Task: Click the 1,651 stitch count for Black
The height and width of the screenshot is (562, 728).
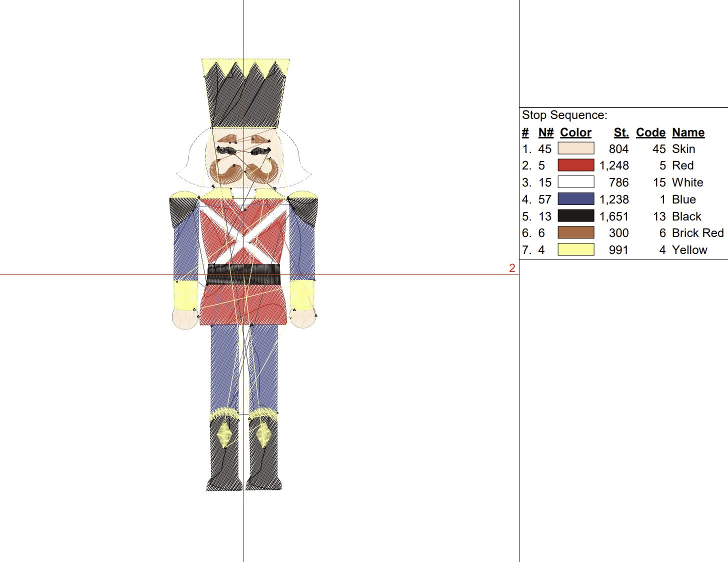Action: [614, 216]
